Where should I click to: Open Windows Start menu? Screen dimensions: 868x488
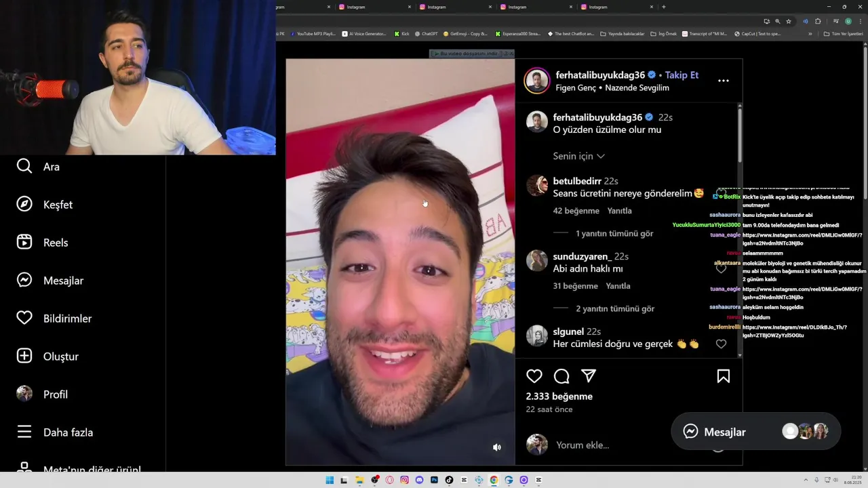(x=330, y=480)
